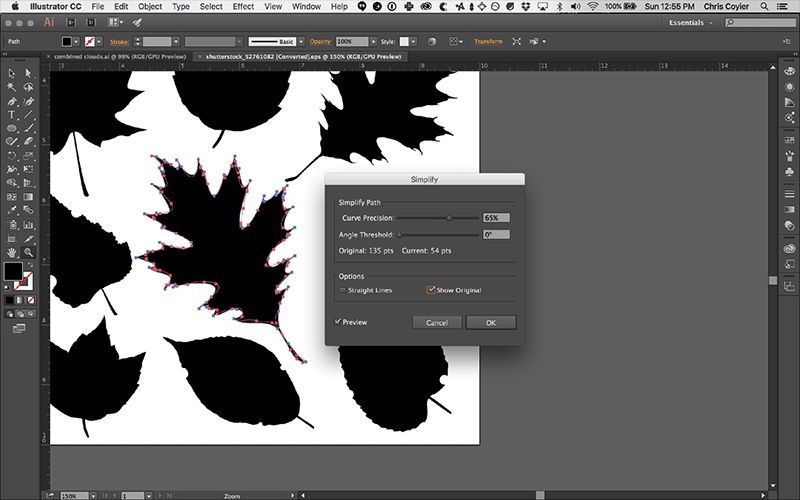Uncheck the Show Original option
The image size is (800, 500).
pyautogui.click(x=431, y=290)
